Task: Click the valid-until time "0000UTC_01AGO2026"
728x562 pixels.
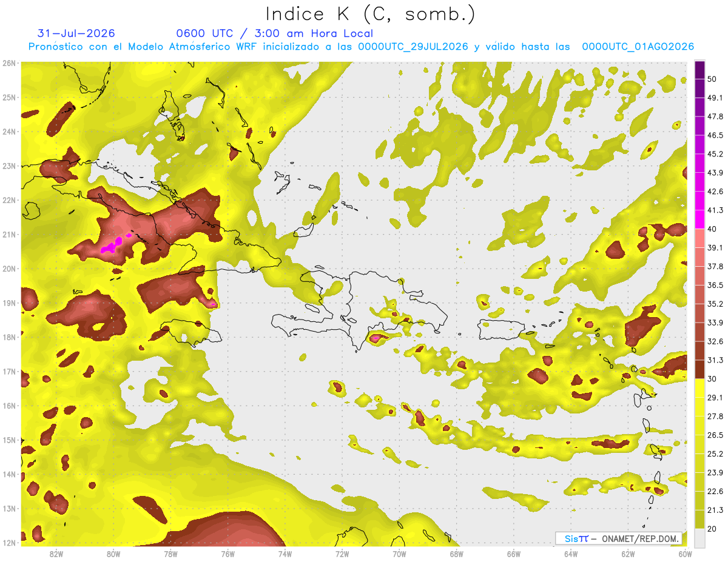Action: click(x=638, y=47)
